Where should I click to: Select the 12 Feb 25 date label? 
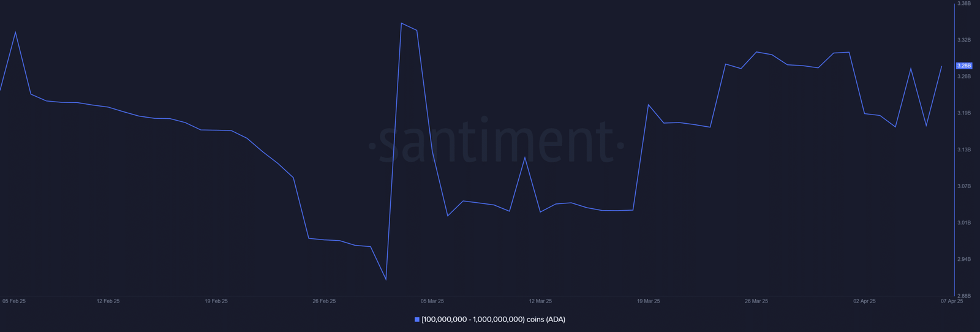coord(108,301)
